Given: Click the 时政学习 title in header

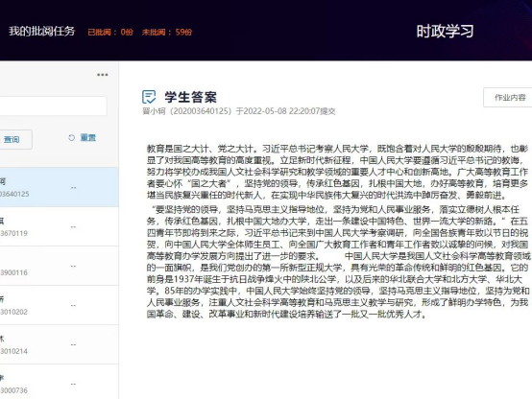Looking at the screenshot, I should pyautogui.click(x=445, y=32).
